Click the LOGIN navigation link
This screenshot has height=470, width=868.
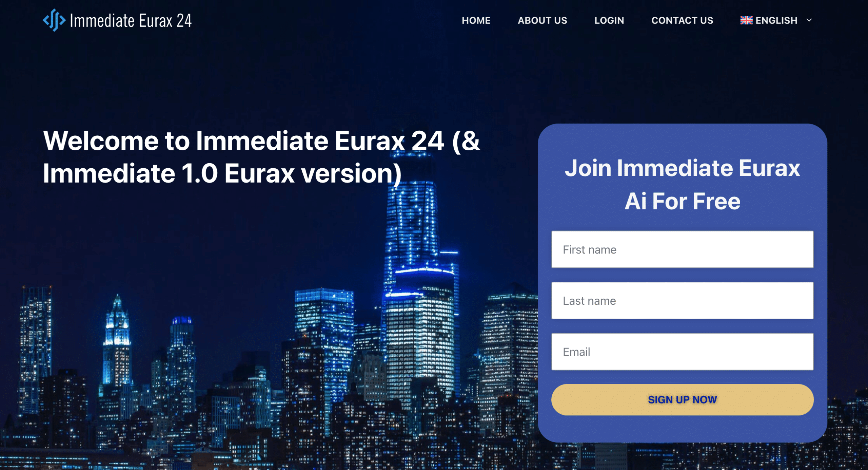tap(609, 20)
